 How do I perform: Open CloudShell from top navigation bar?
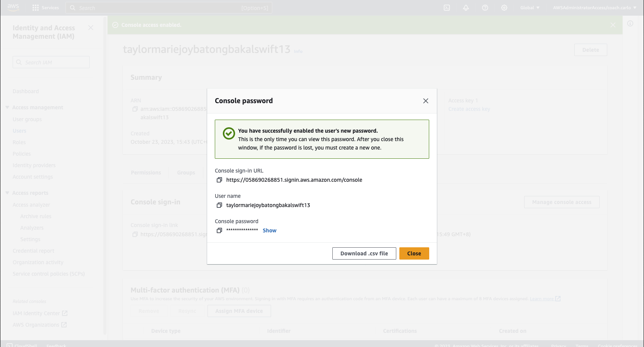[446, 8]
